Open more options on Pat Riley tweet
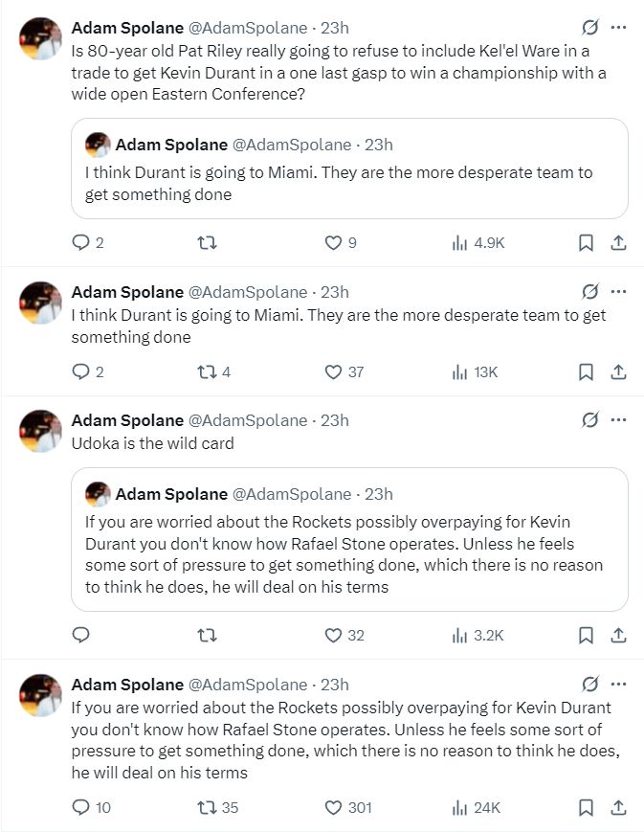 (x=619, y=28)
